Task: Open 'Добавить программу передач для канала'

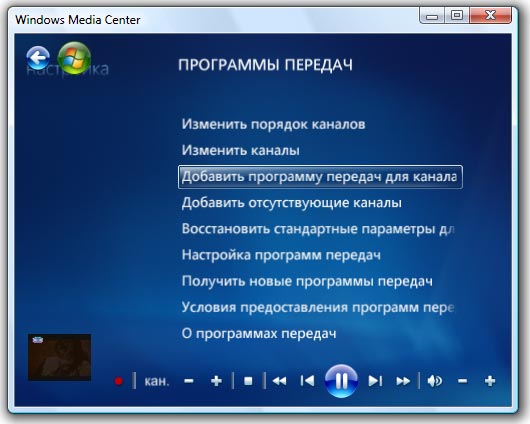Action: [320, 177]
